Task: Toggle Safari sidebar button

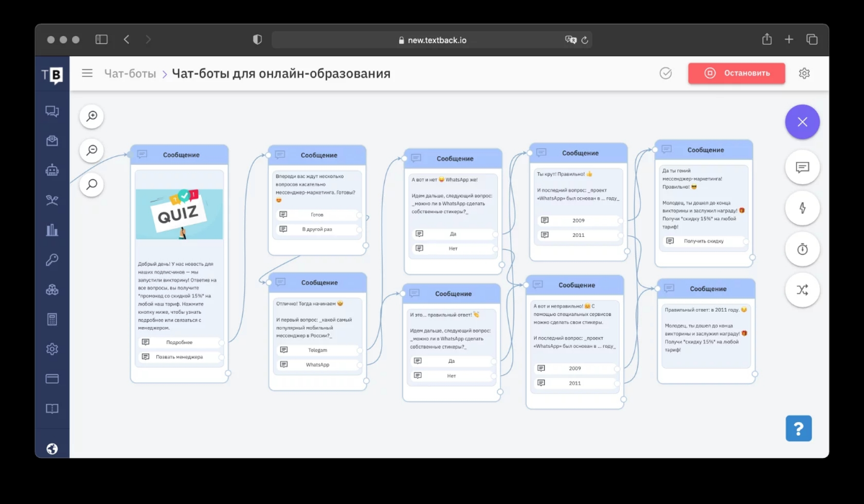Action: 102,40
